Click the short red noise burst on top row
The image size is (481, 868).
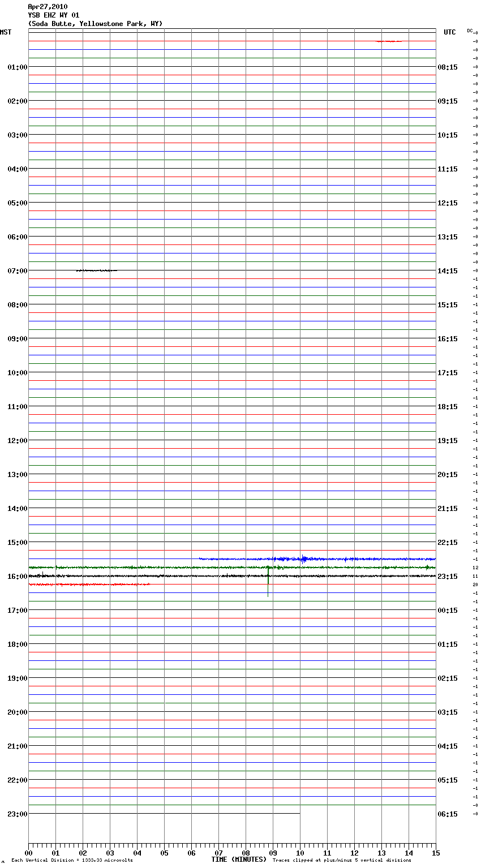coord(389,41)
